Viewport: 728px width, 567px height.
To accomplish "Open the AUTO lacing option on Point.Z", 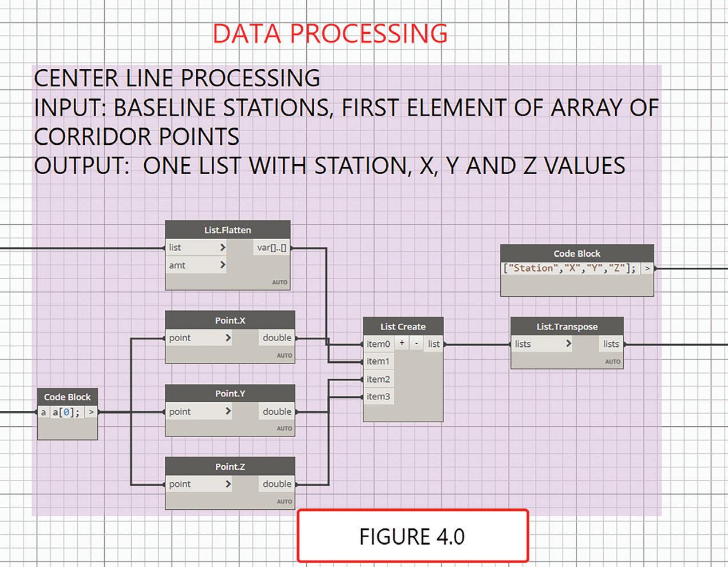I will pos(284,501).
